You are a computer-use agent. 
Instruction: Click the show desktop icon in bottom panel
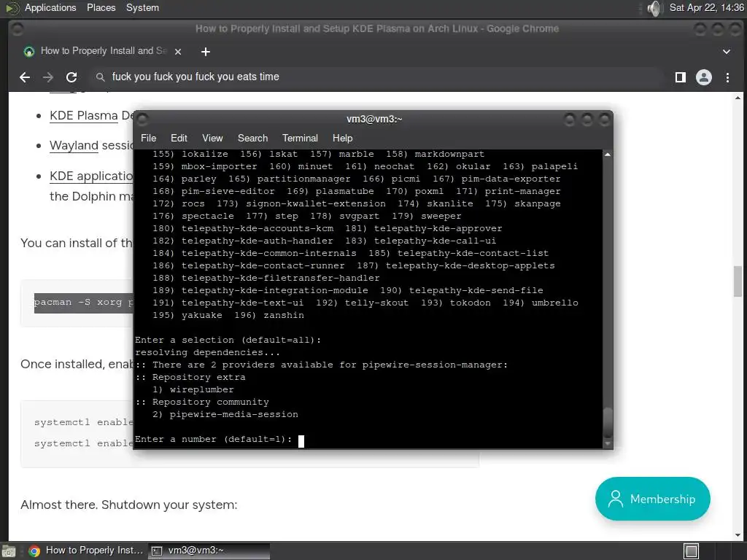click(8, 551)
